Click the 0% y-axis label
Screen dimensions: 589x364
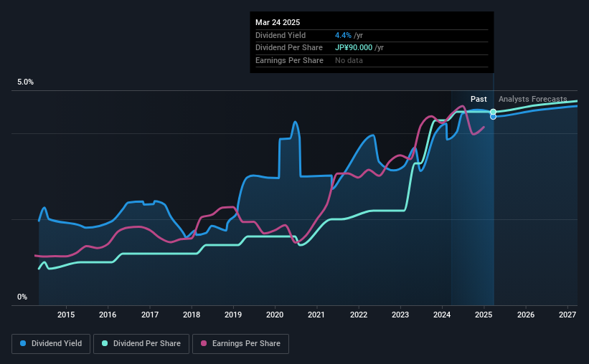[x=22, y=297]
